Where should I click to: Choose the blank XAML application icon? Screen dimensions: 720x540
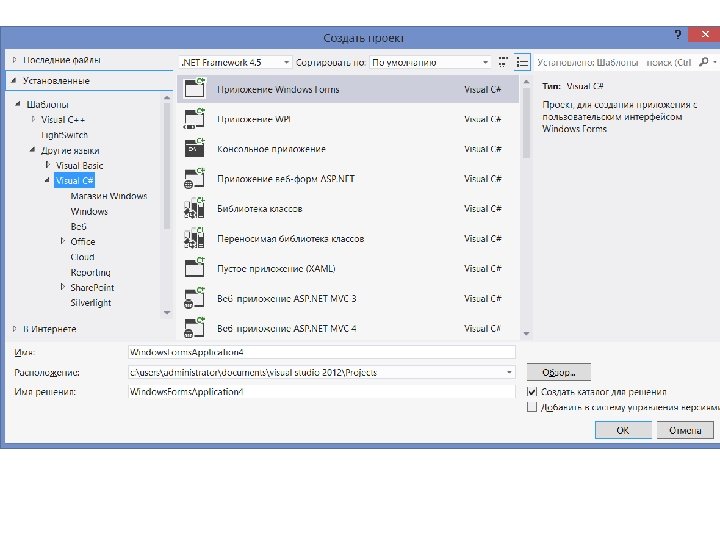click(194, 268)
